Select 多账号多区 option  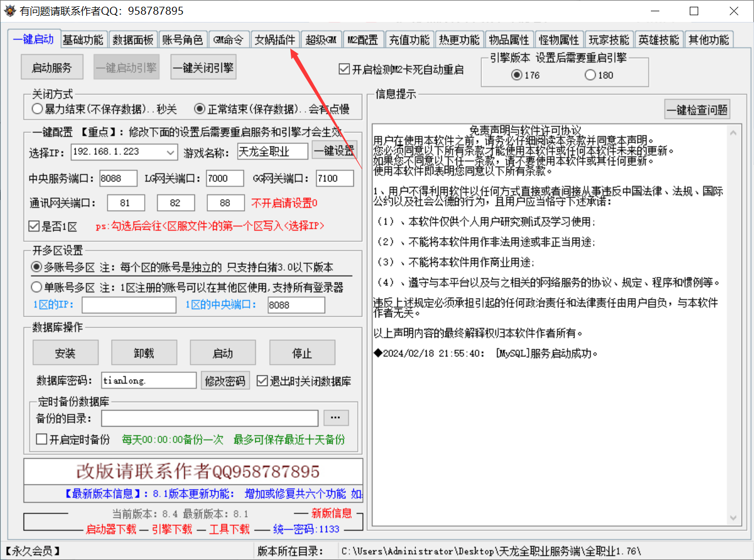click(182, 267)
